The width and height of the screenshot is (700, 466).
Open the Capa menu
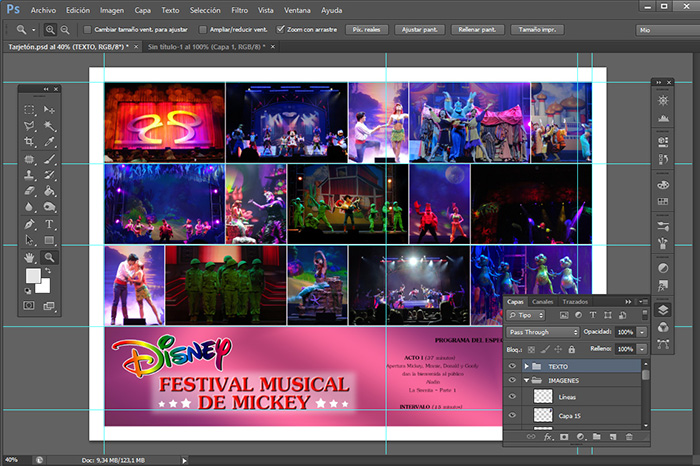point(142,10)
